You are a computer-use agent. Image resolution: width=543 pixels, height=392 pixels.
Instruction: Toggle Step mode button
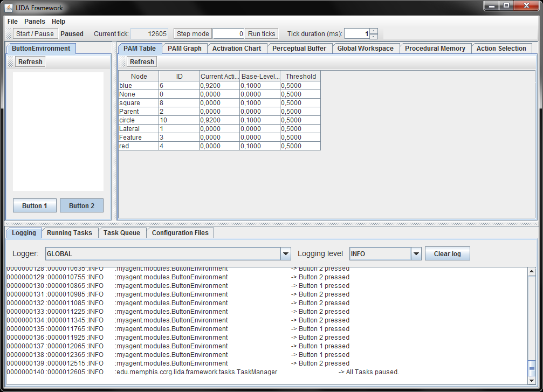coord(193,34)
